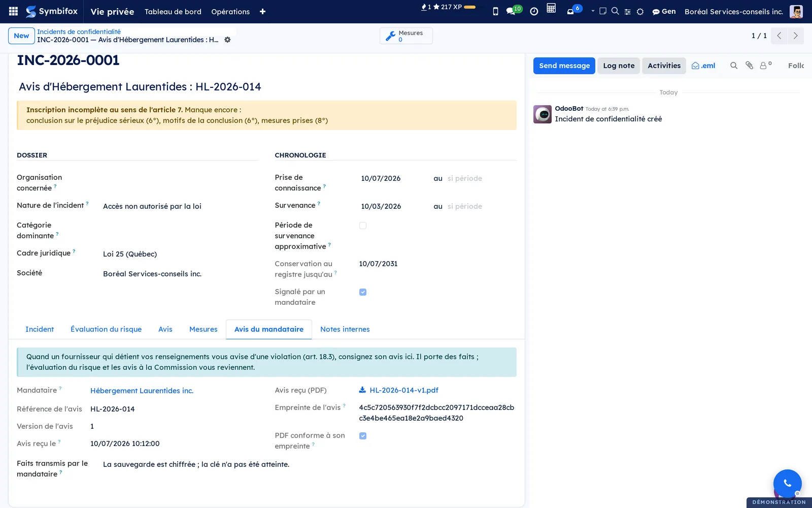Open the apps grid menu

pos(14,11)
